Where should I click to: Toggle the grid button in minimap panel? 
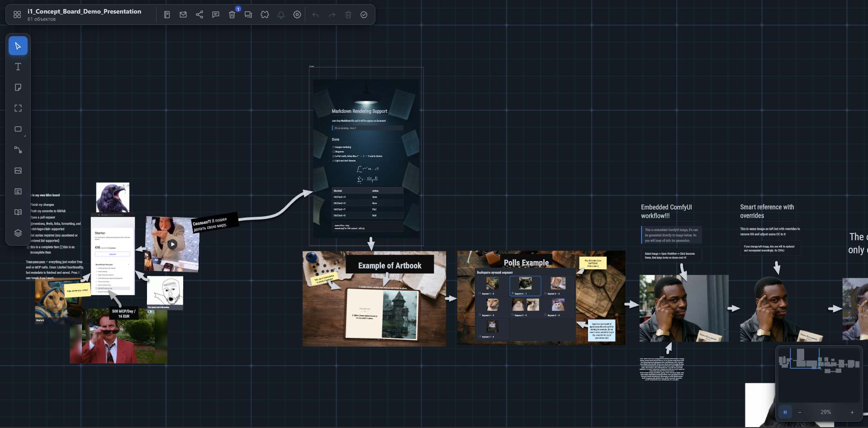[785, 412]
